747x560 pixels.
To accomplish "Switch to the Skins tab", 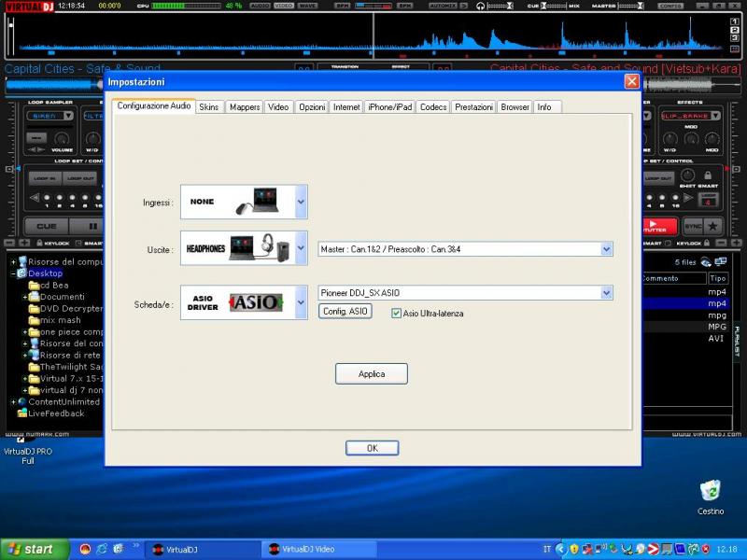I will (209, 107).
